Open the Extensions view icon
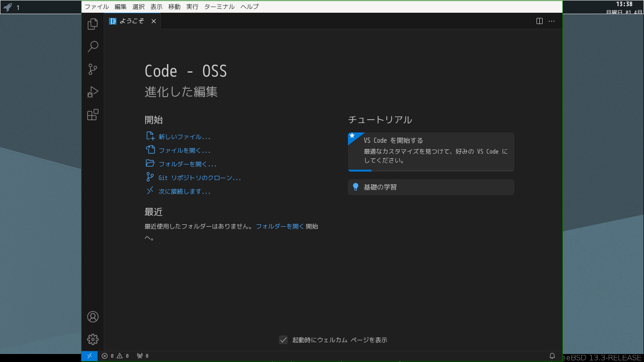 click(93, 115)
